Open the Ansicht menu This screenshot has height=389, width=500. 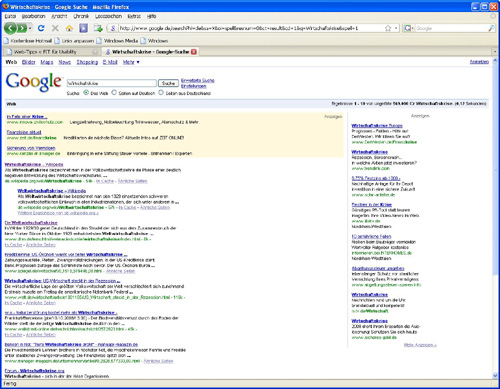point(59,16)
